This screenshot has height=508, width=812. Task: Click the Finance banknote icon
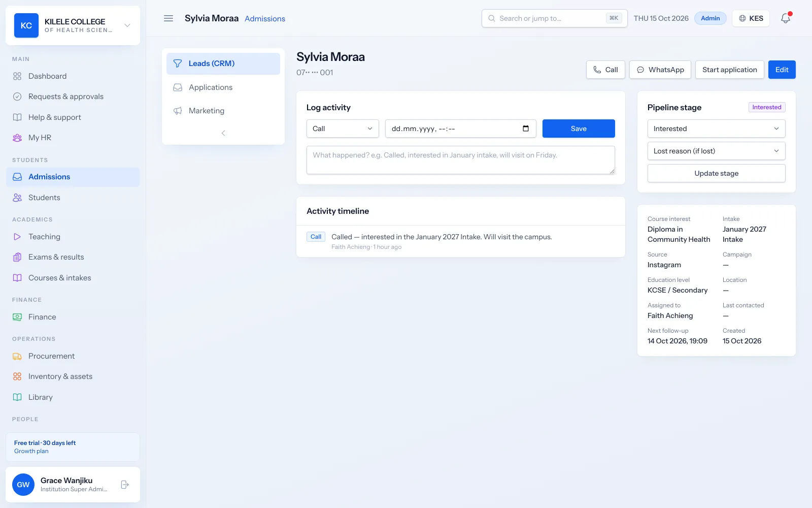point(17,317)
